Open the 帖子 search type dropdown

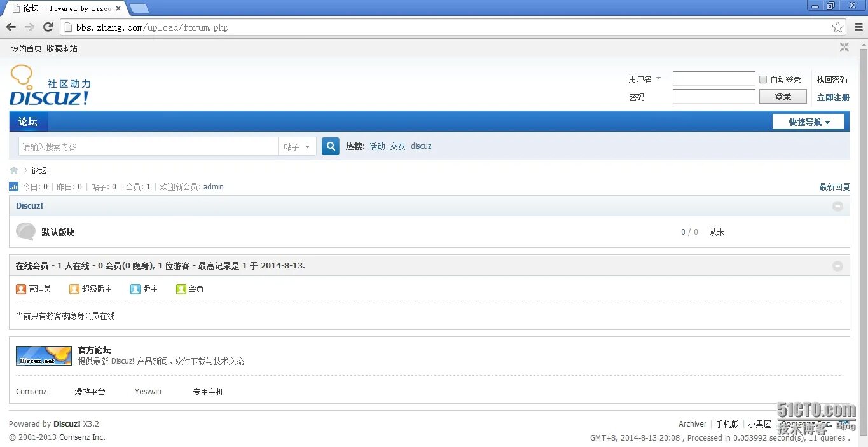pos(298,146)
